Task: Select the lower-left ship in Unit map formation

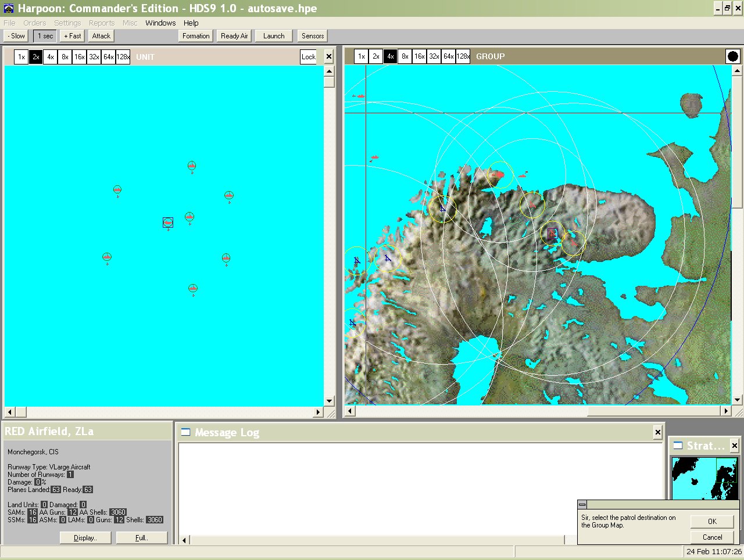Action: (107, 257)
